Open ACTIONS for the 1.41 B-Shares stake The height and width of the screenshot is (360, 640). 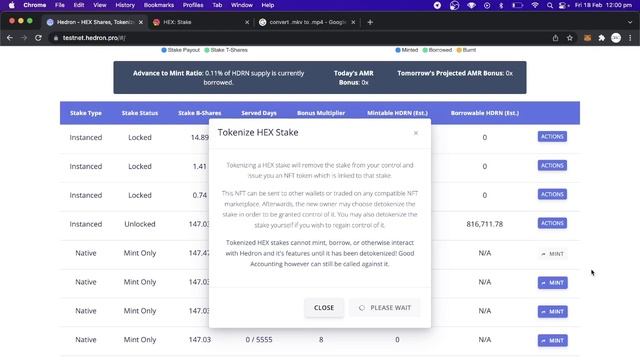[552, 166]
